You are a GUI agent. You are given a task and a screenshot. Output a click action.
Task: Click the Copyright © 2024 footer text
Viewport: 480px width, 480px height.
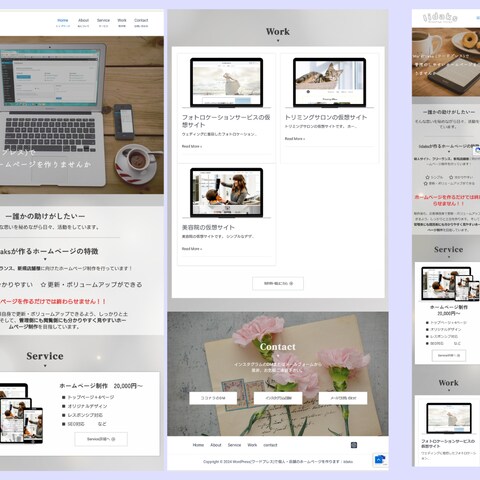click(x=278, y=462)
